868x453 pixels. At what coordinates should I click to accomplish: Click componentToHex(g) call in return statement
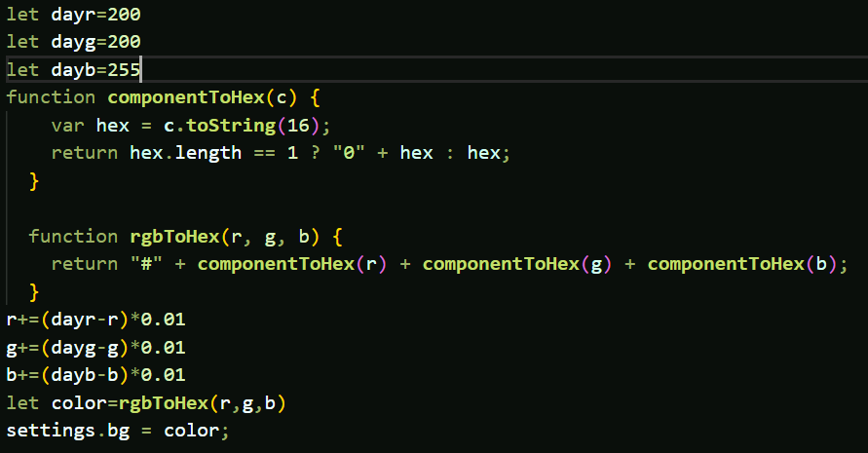tap(517, 264)
